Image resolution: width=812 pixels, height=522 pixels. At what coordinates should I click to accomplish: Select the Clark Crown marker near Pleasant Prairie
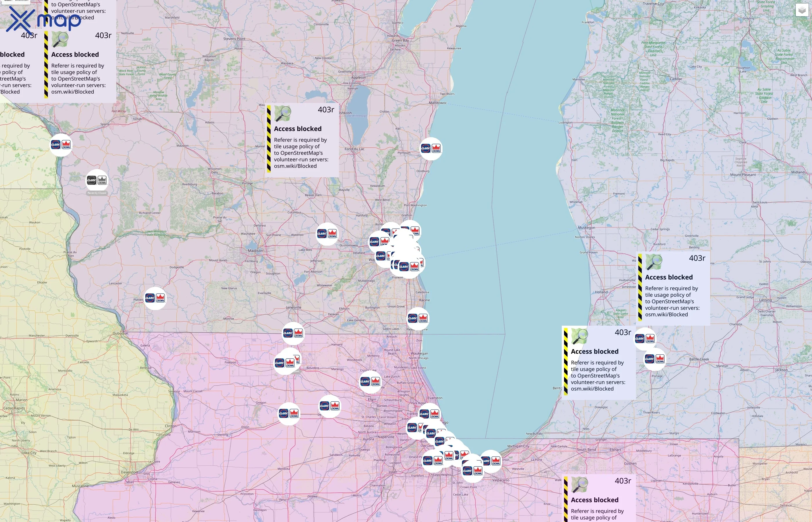click(418, 318)
